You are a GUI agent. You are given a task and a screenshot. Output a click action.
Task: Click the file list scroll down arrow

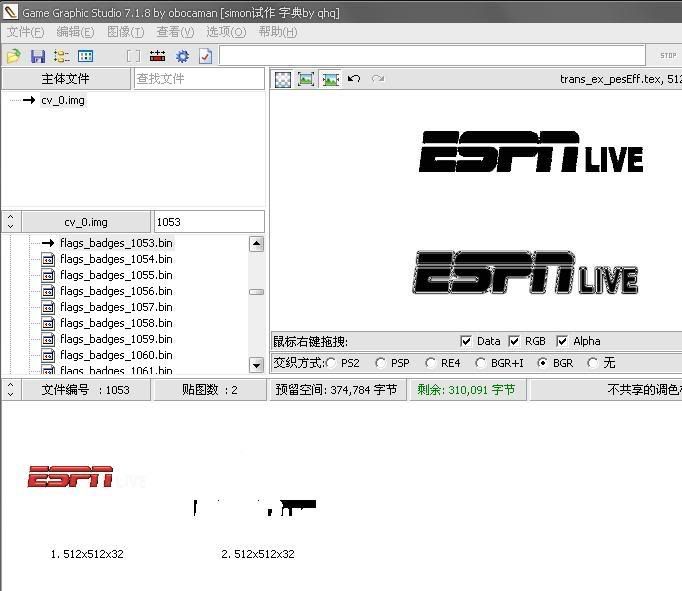tap(257, 365)
